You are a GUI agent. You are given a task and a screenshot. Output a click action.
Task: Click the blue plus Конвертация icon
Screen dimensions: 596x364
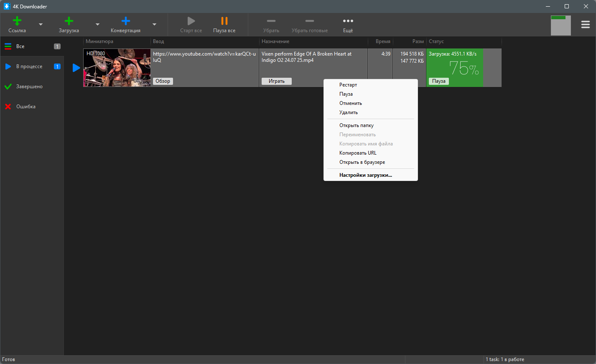pos(125,21)
